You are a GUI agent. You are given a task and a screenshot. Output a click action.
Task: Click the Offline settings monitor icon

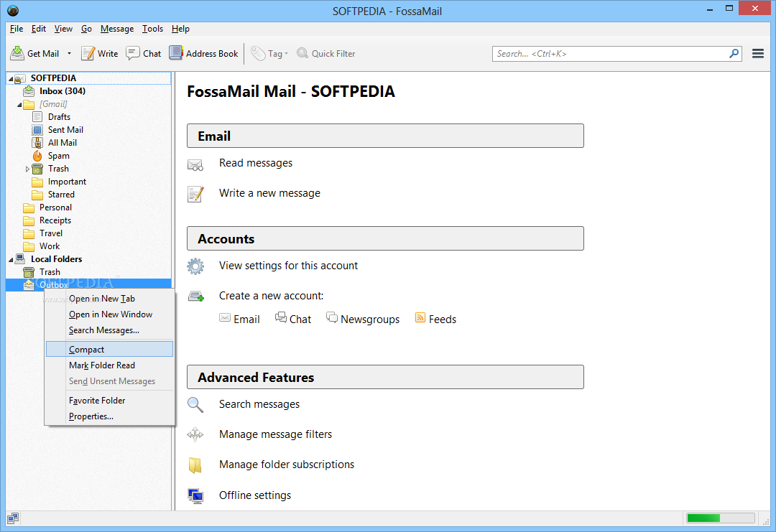[x=195, y=495]
